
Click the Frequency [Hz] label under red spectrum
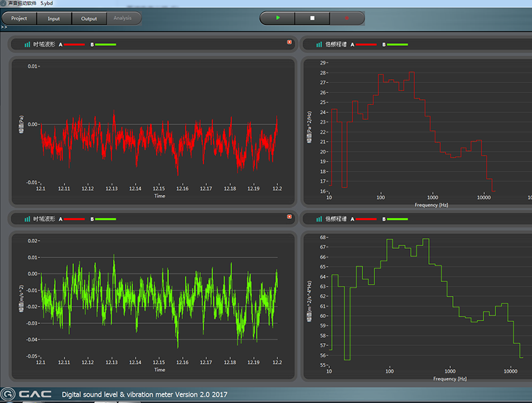click(431, 205)
